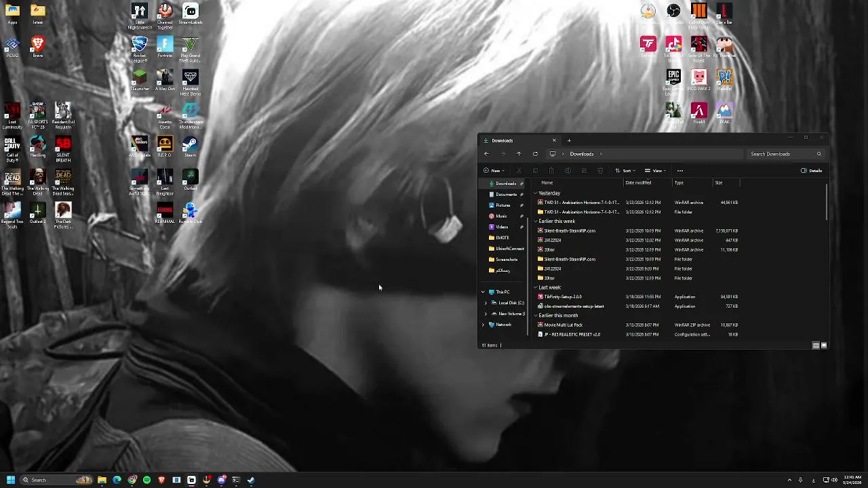This screenshot has width=868, height=488.
Task: Select the PICO PARK 2 desktop icon
Action: point(699,80)
